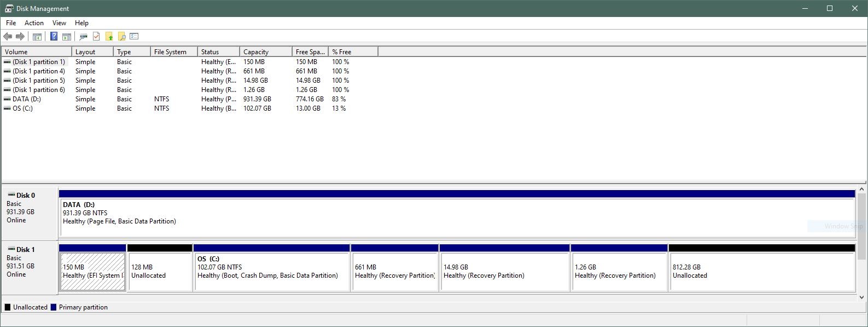The width and height of the screenshot is (868, 327).
Task: Click drive icon beside OS (C:) volume
Action: click(x=7, y=108)
